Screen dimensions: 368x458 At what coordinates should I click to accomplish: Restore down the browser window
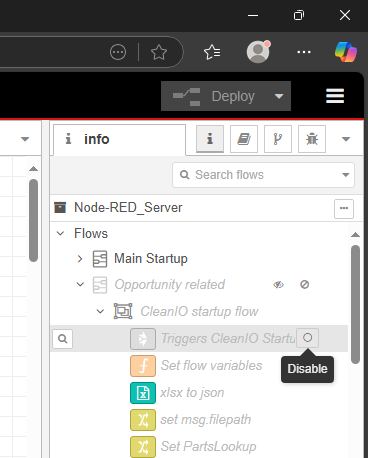point(299,15)
